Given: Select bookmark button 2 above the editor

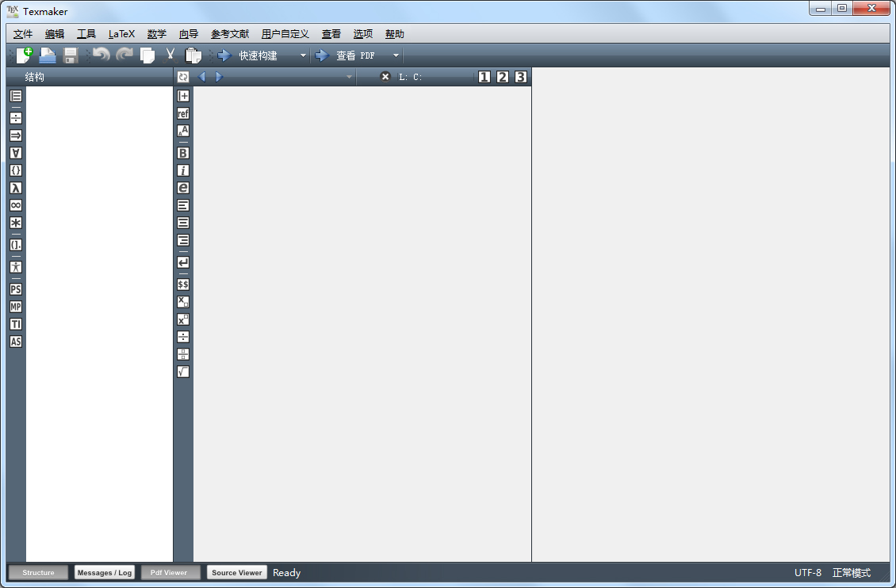Looking at the screenshot, I should tap(503, 77).
